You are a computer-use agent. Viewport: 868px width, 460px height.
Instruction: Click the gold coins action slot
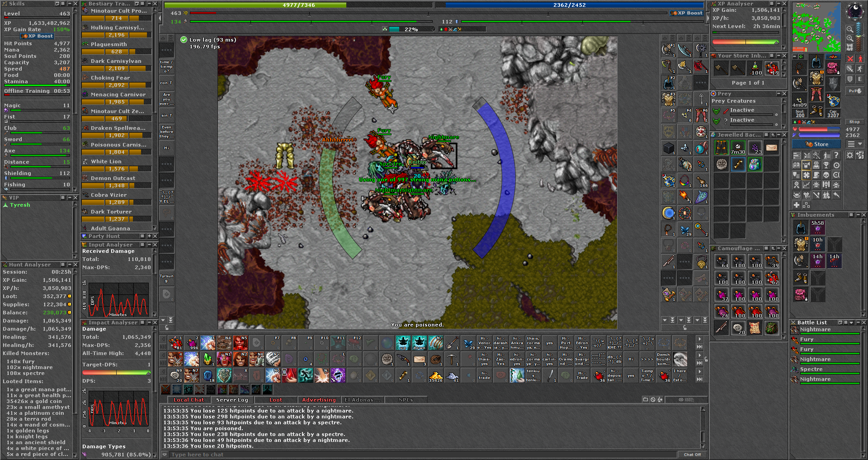436,376
